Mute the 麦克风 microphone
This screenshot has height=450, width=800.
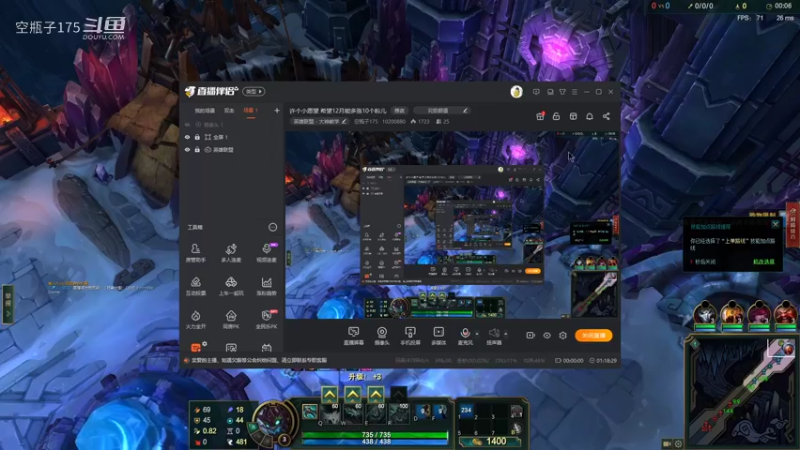point(465,336)
